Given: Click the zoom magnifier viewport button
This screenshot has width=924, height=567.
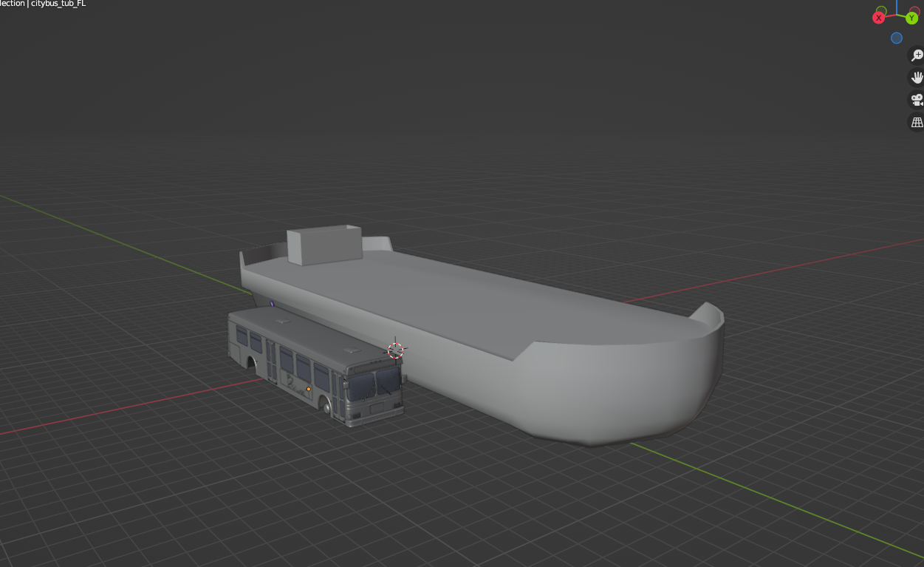Looking at the screenshot, I should tap(917, 55).
